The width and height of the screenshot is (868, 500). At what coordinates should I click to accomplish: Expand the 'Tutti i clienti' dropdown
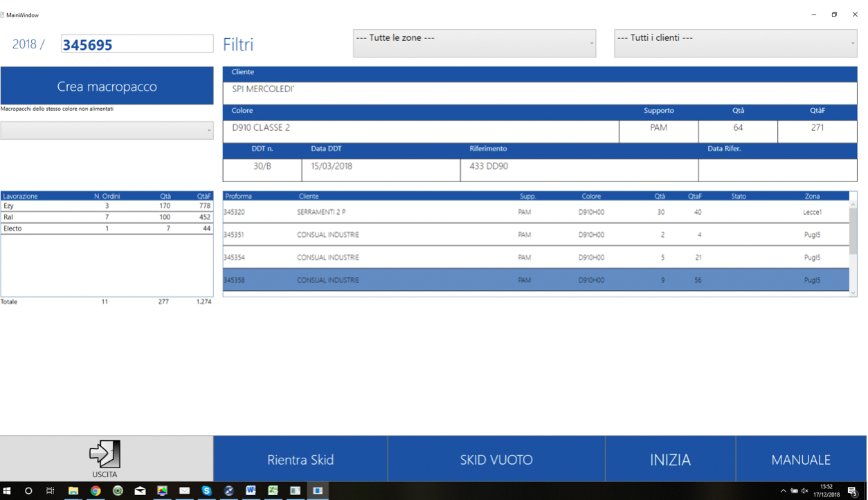coord(736,43)
